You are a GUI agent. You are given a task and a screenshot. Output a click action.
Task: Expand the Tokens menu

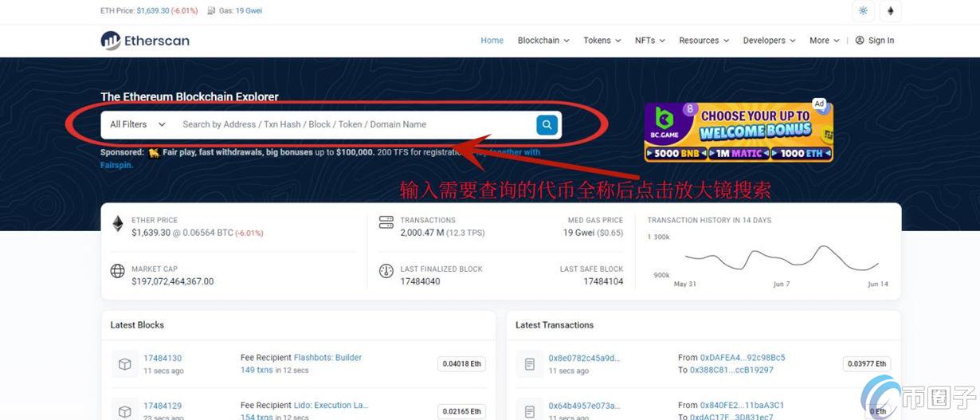click(x=602, y=41)
